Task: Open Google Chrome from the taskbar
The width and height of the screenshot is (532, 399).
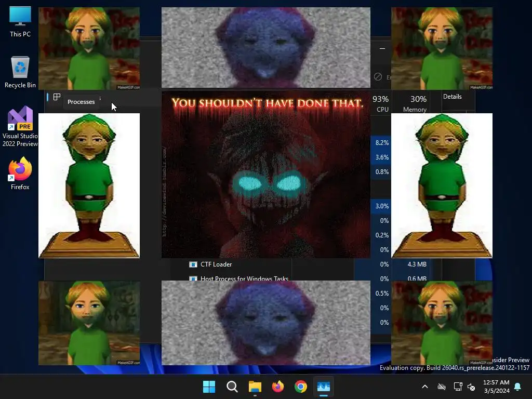Action: coord(301,387)
